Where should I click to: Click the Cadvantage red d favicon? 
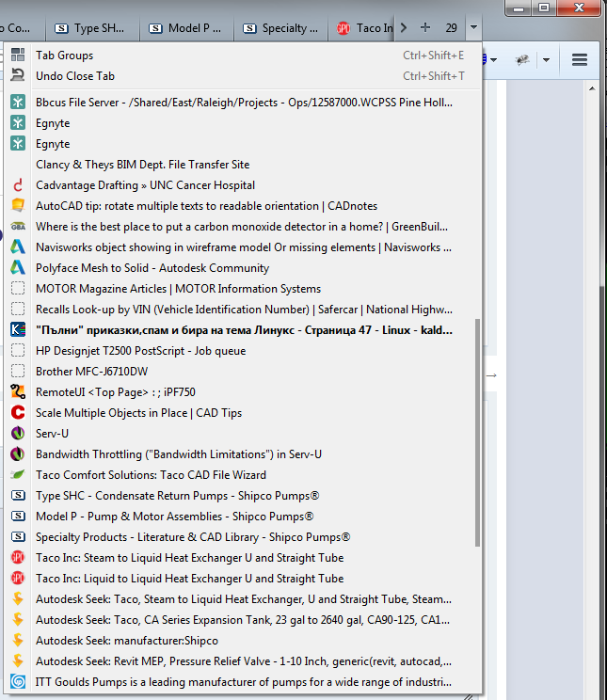tap(18, 185)
